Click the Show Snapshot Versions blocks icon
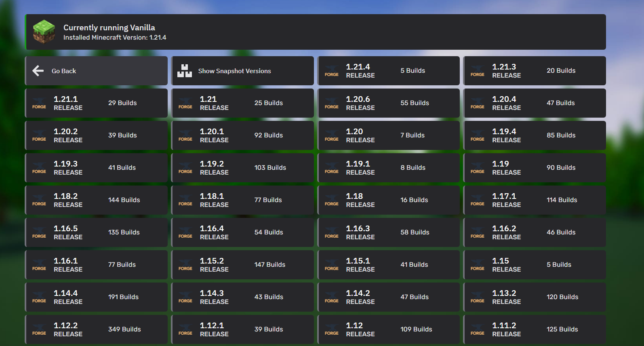Viewport: 644px width, 346px height. (185, 71)
